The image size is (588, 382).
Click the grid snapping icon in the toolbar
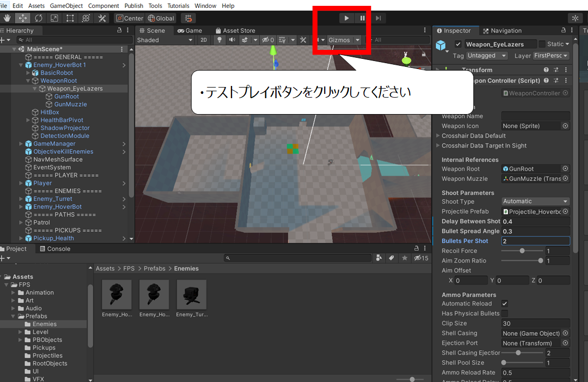(188, 18)
